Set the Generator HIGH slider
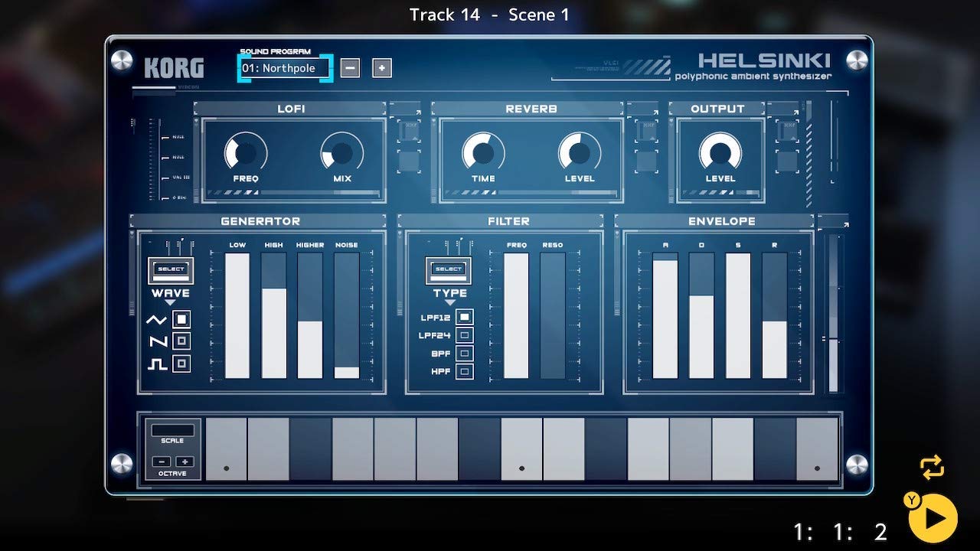980x551 pixels. 274,315
